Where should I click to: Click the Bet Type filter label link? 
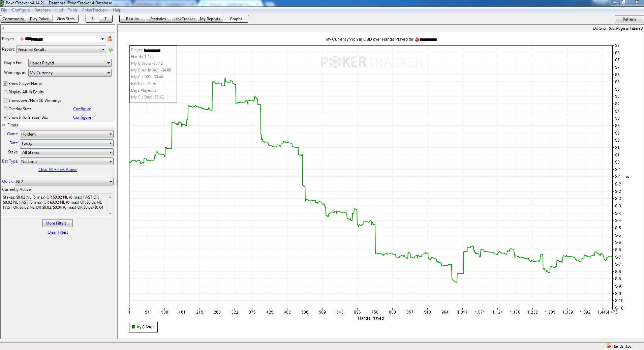(10, 161)
